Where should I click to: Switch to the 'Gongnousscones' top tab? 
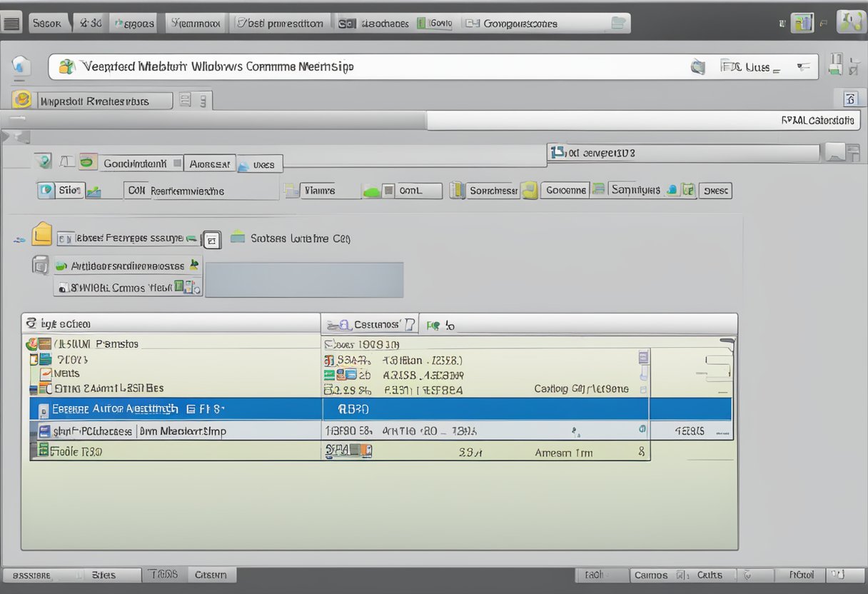click(520, 24)
